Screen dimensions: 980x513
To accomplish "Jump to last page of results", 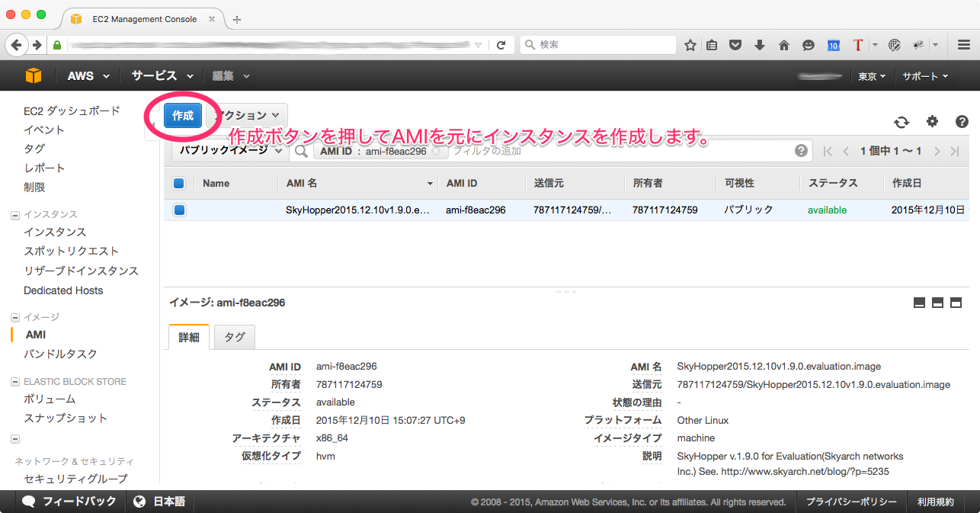I will (x=955, y=151).
